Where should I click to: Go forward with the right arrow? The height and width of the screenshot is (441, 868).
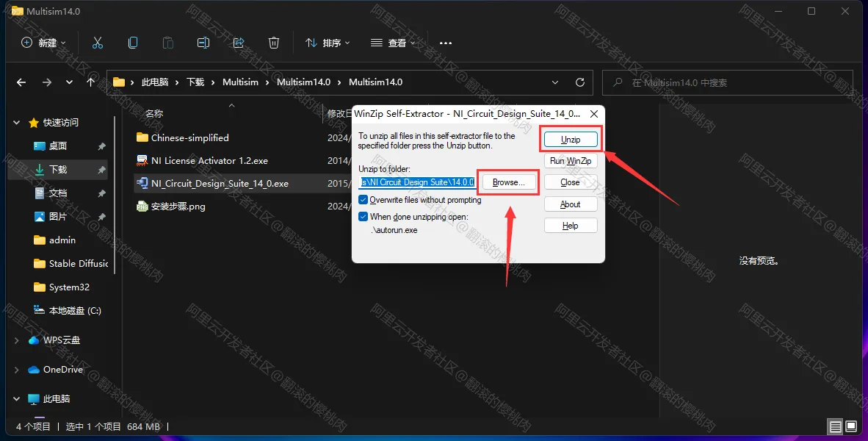[47, 82]
